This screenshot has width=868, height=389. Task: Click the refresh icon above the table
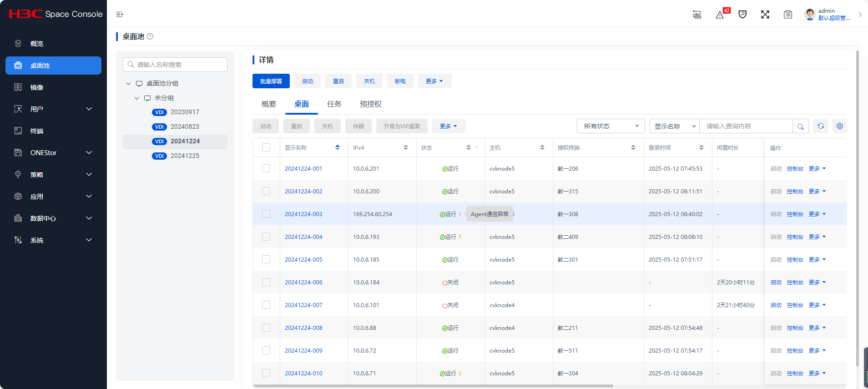point(821,126)
